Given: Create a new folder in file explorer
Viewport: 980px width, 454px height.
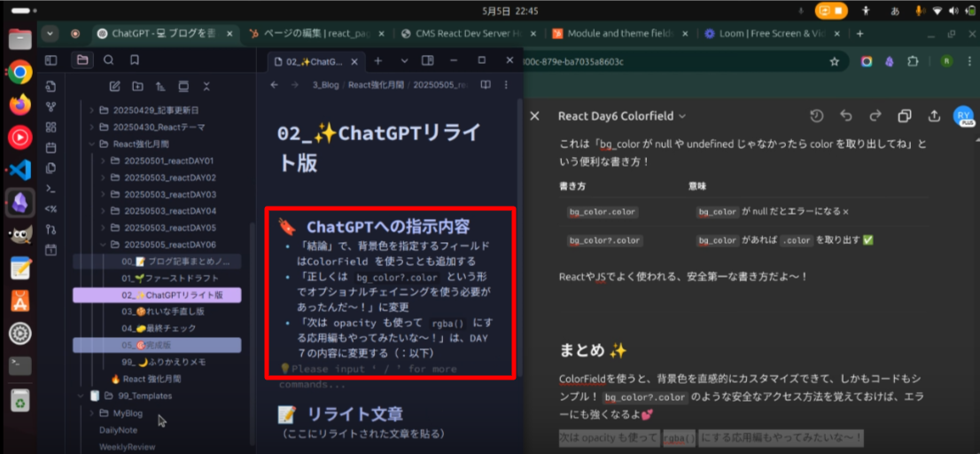Looking at the screenshot, I should [x=137, y=86].
